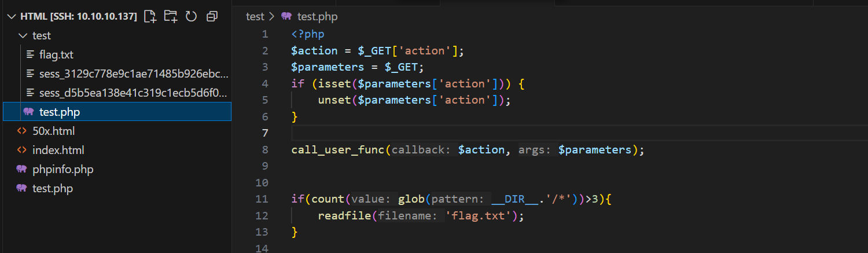
Task: Open the sess_d5b5ea138e41c319c1ecb5d6f0 file
Action: point(134,93)
